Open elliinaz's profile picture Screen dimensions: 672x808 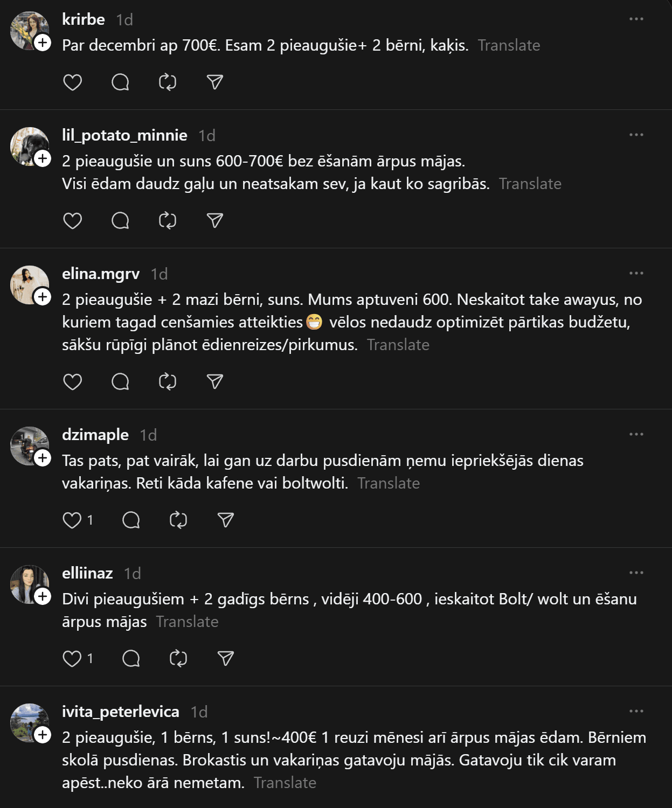point(28,583)
